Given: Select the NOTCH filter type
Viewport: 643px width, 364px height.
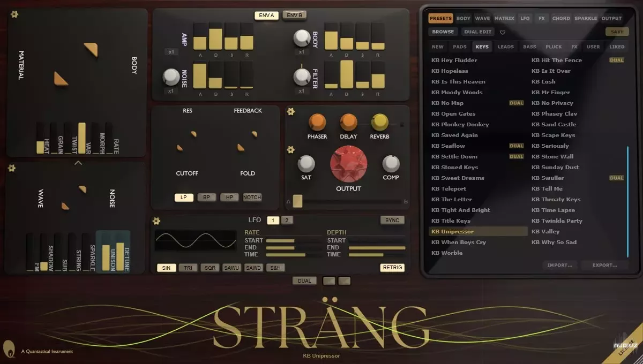Looking at the screenshot, I should 252,198.
